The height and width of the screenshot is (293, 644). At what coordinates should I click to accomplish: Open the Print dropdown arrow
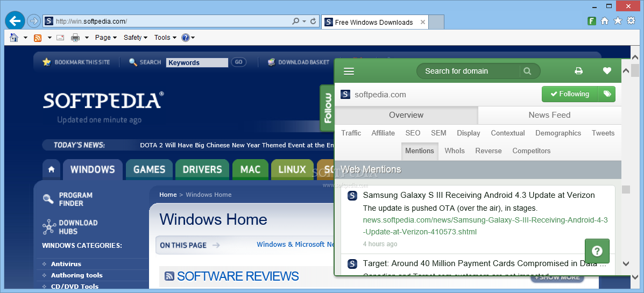coord(87,38)
